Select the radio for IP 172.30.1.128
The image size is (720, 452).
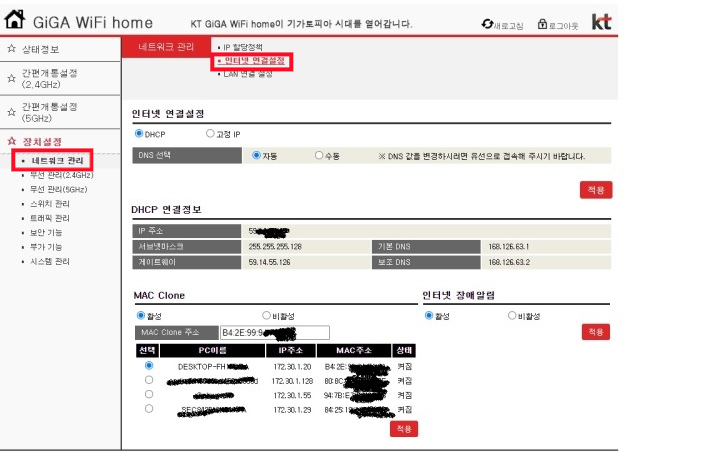[149, 380]
